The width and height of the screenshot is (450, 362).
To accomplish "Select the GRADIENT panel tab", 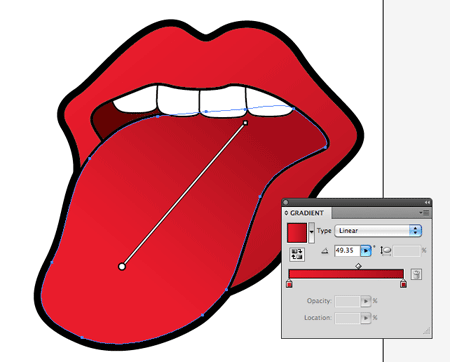I will click(x=306, y=213).
